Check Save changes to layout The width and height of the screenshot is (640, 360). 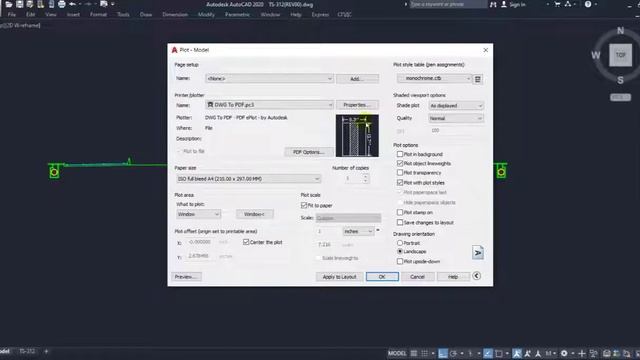[400, 222]
